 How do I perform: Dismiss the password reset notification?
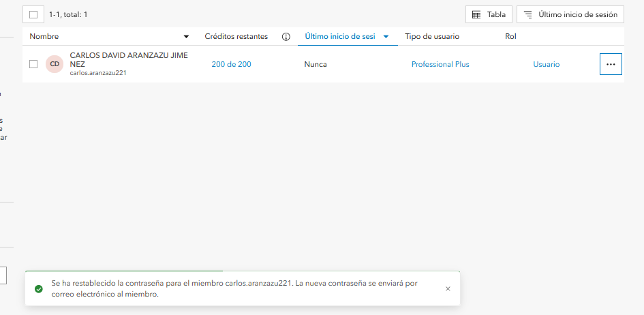[x=448, y=288]
